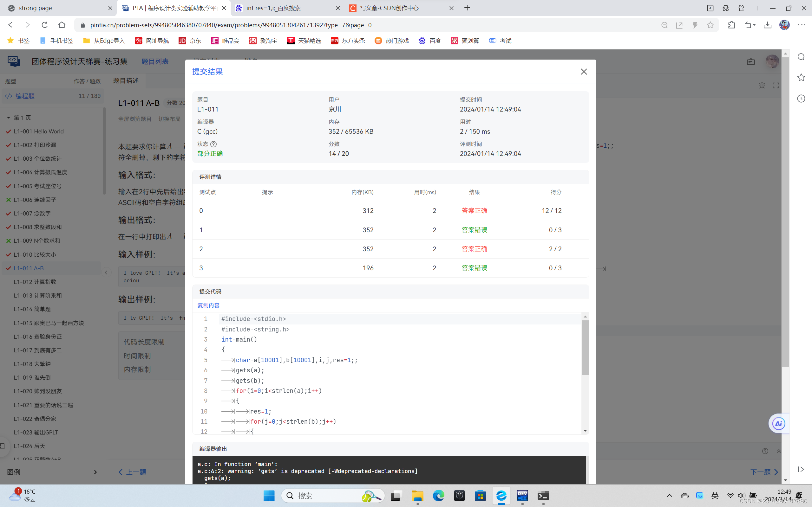
Task: Select L1-012 计算指数 problem
Action: (x=35, y=282)
